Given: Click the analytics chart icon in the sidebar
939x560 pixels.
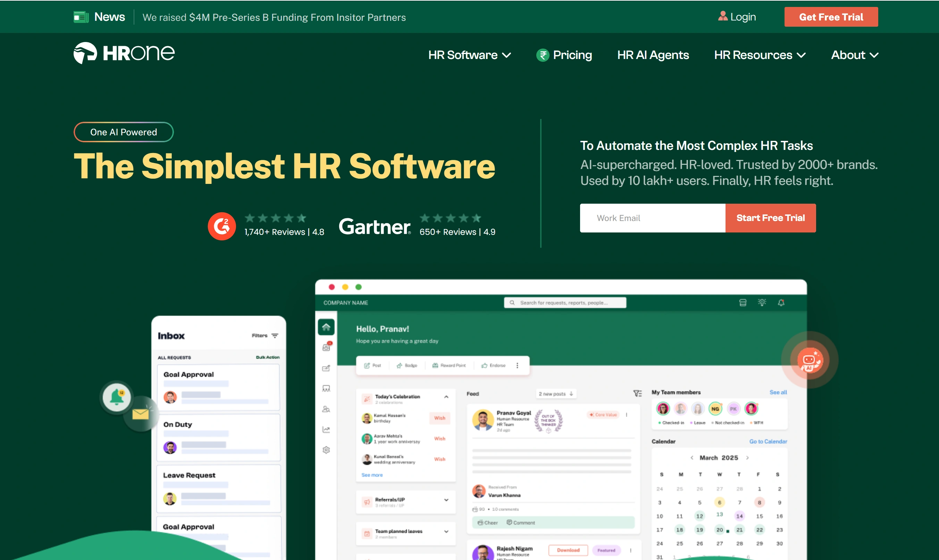Looking at the screenshot, I should 326,429.
